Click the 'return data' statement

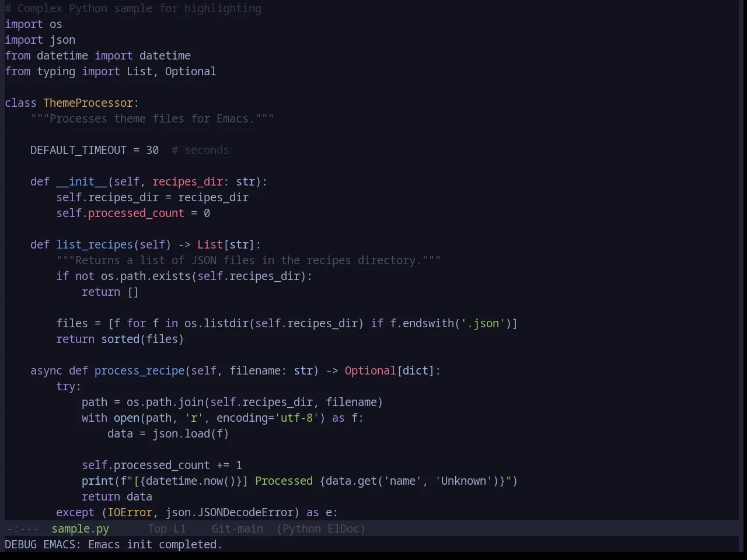(117, 496)
